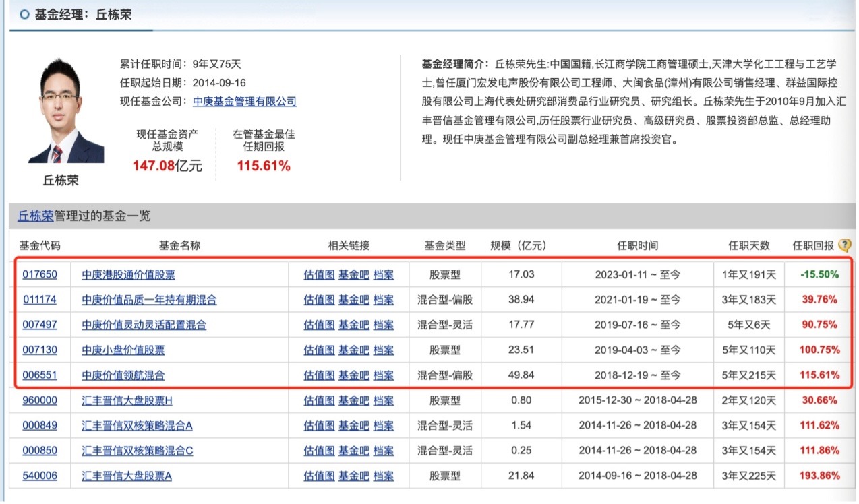This screenshot has width=859, height=504.
Task: Open fund code 011174
Action: (40, 300)
